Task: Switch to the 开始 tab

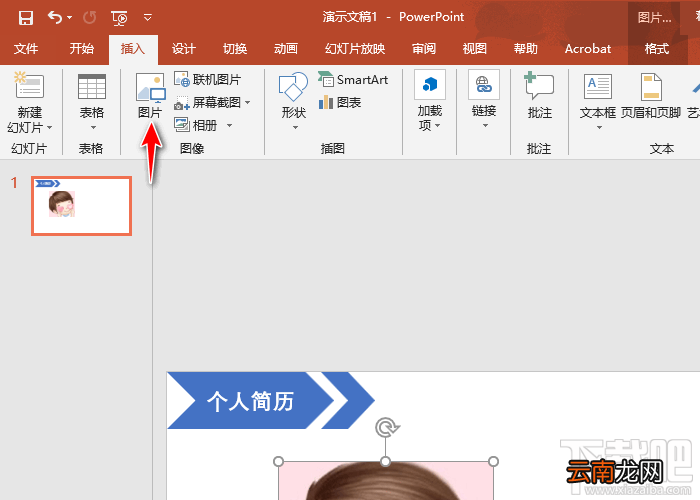Action: pos(82,48)
